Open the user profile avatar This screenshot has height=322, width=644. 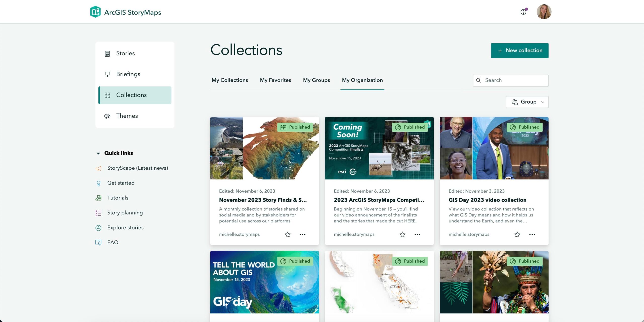544,12
